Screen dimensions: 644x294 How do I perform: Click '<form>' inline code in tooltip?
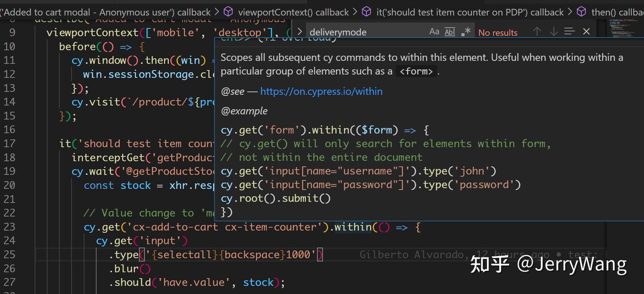pyautogui.click(x=416, y=71)
